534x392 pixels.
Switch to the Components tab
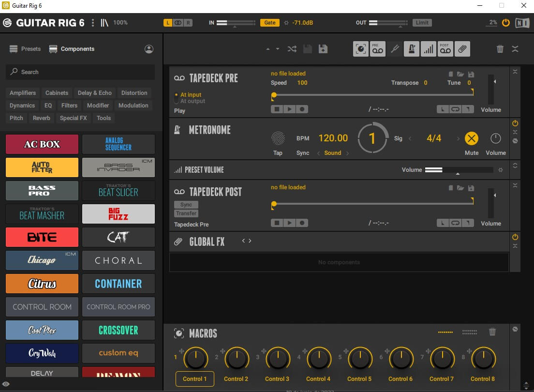click(x=72, y=49)
